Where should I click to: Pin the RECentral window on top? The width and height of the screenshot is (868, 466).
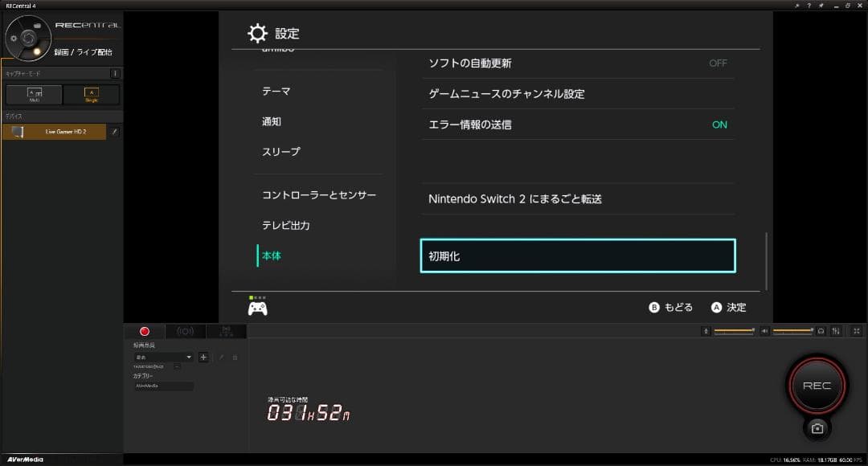point(821,6)
